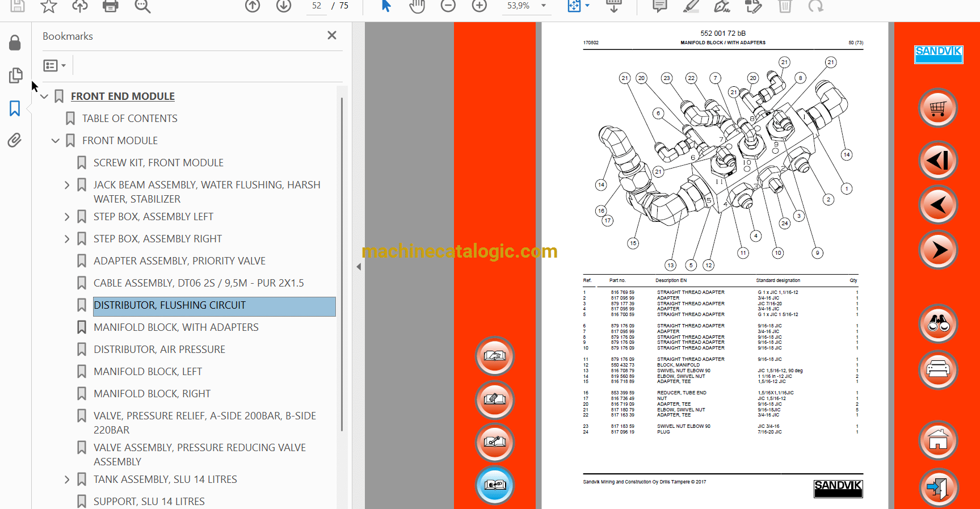Click the orange home button
This screenshot has height=509, width=980.
pyautogui.click(x=938, y=440)
